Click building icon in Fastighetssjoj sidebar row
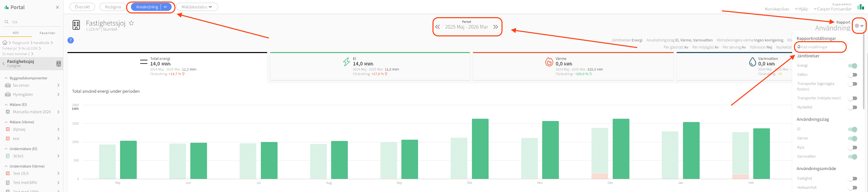 click(58, 64)
